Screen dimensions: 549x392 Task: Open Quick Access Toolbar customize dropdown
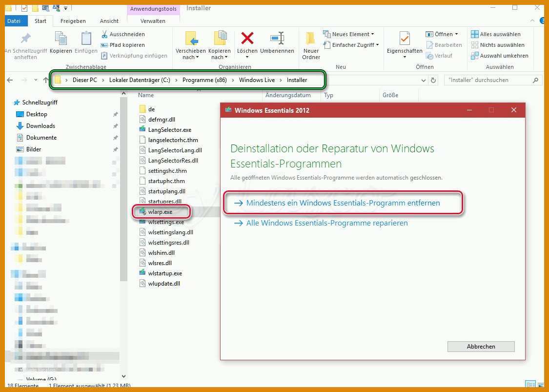tap(65, 8)
